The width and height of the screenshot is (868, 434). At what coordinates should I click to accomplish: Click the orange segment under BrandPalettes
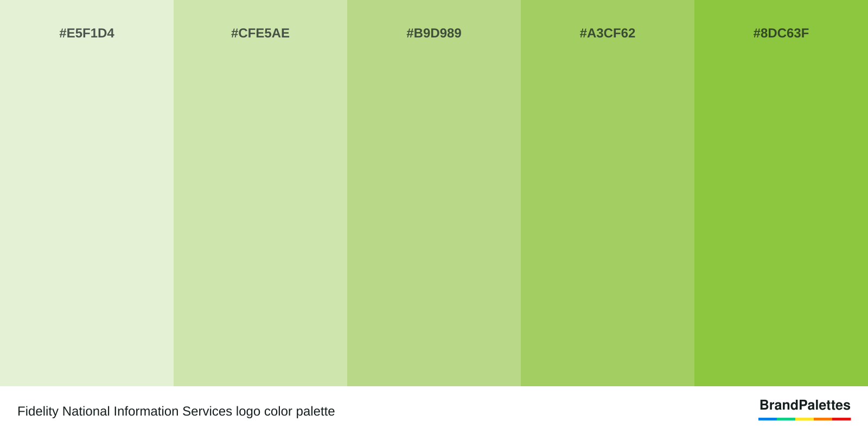(823, 419)
